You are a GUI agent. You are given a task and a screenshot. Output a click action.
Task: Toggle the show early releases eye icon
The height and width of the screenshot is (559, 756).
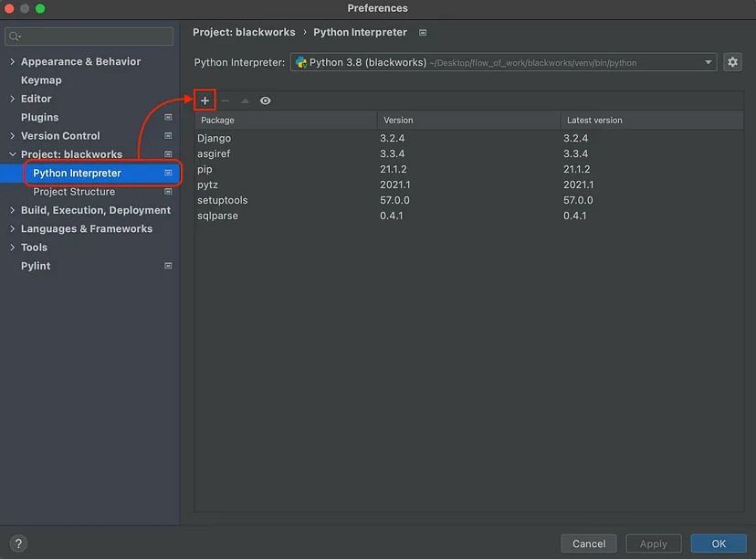[x=265, y=100]
